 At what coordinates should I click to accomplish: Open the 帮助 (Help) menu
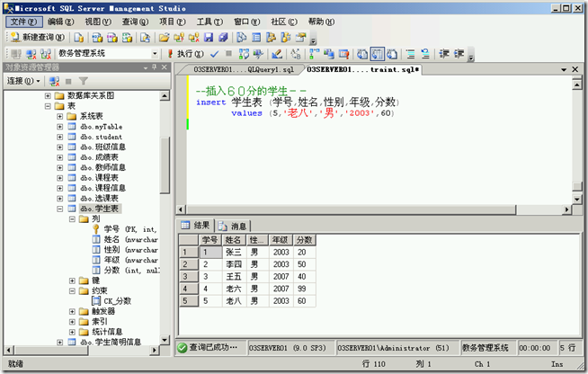(321, 22)
